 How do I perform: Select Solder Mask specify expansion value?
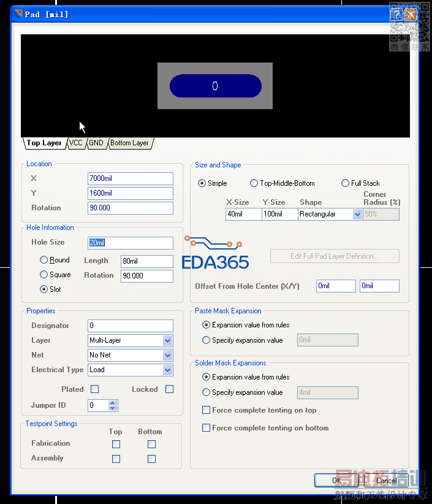point(207,392)
